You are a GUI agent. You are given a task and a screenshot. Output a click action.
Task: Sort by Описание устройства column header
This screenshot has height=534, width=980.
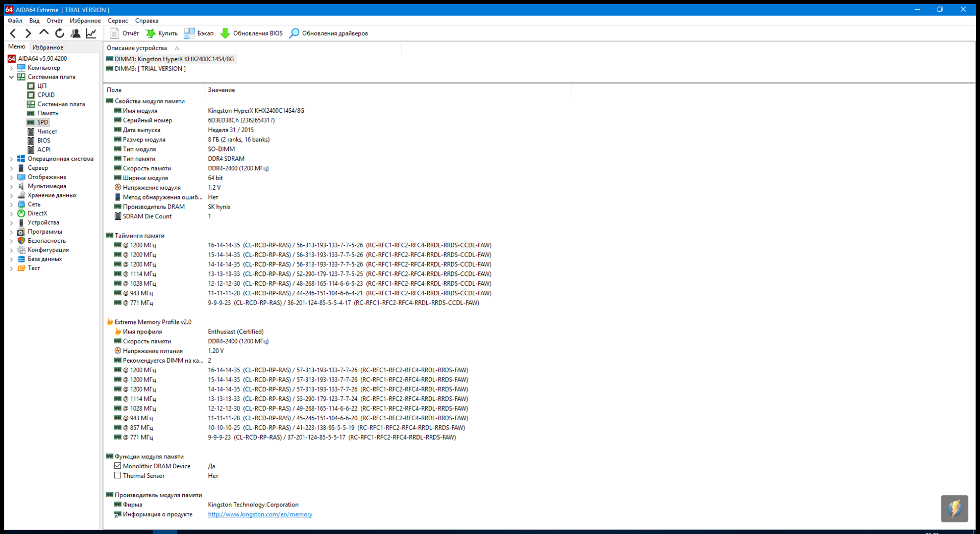[137, 48]
